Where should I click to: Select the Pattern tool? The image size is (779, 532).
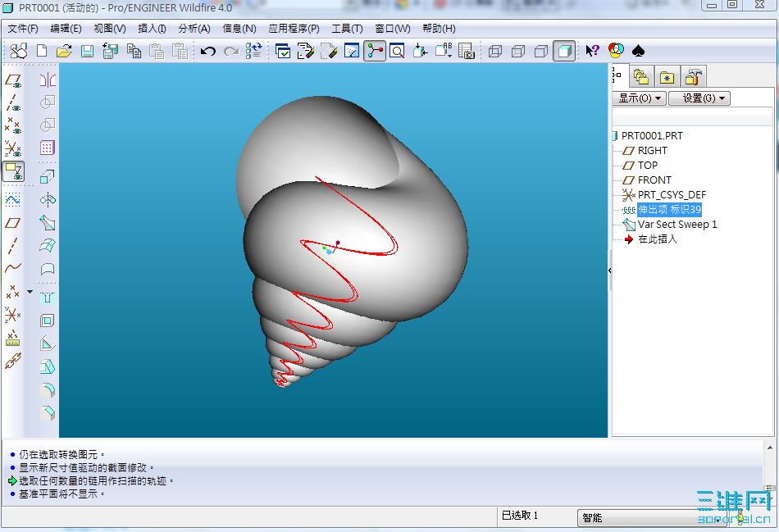coord(48,148)
